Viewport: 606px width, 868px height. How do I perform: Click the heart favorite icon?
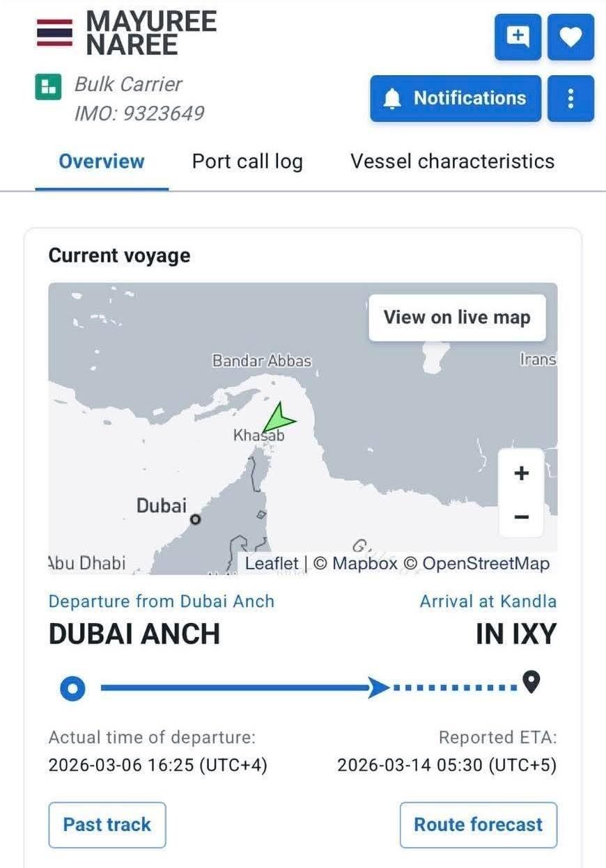tap(570, 37)
